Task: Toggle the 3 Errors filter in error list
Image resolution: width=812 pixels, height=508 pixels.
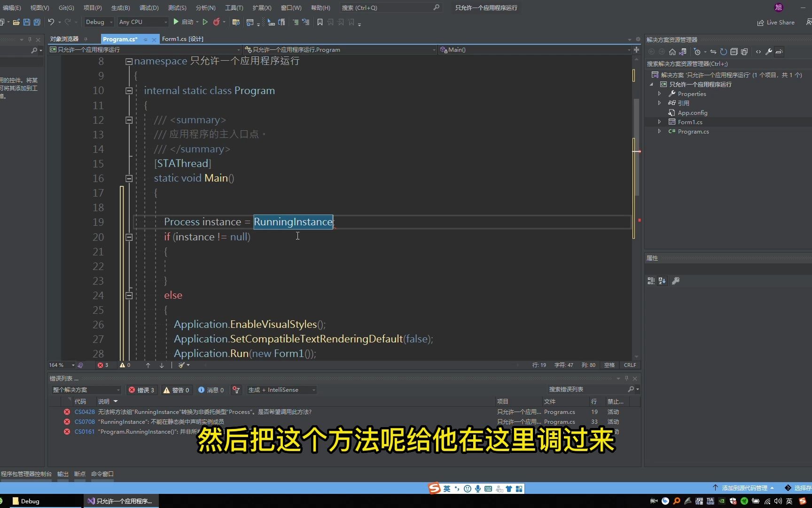Action: coord(141,389)
